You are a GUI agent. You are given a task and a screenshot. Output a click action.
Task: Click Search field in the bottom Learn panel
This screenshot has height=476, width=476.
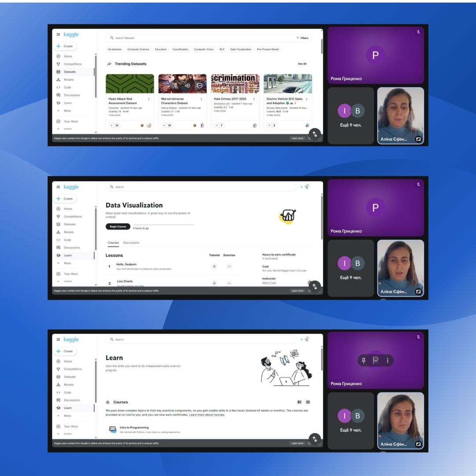201,339
